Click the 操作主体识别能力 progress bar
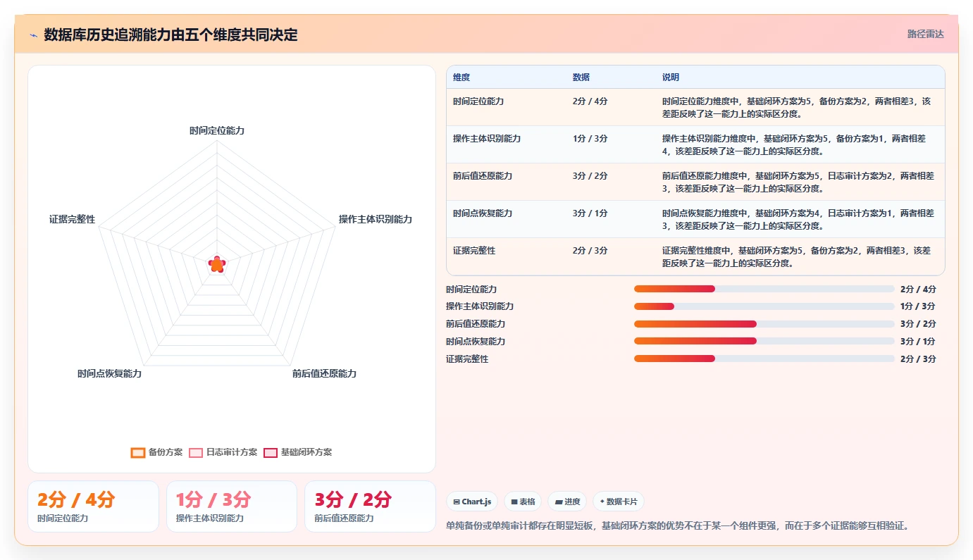The image size is (973, 560). (764, 306)
